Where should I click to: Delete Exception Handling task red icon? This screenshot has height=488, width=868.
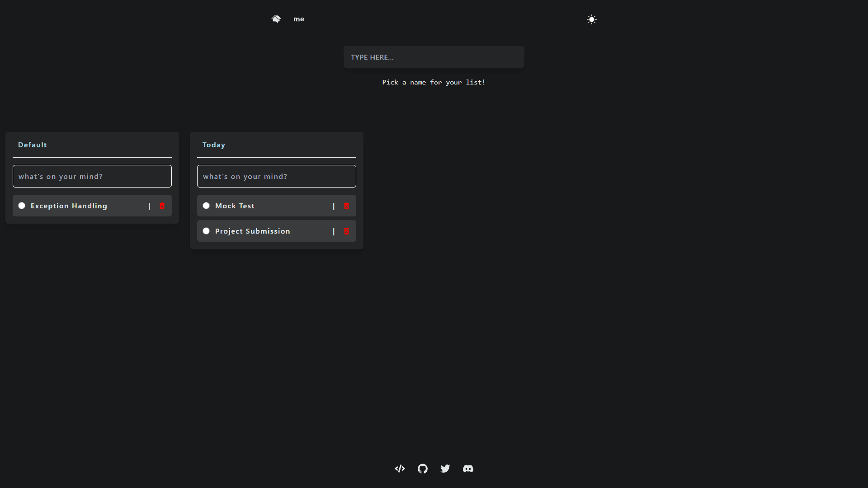tap(162, 206)
